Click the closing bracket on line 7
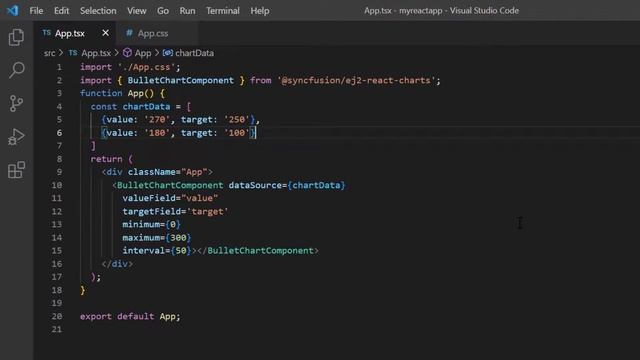This screenshot has width=640, height=360. tap(93, 146)
